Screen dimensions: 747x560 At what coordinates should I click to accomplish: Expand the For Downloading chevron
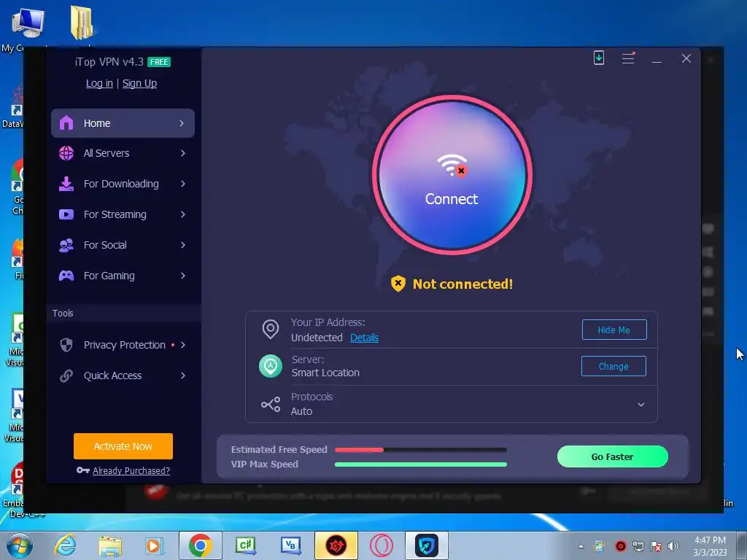click(x=183, y=184)
